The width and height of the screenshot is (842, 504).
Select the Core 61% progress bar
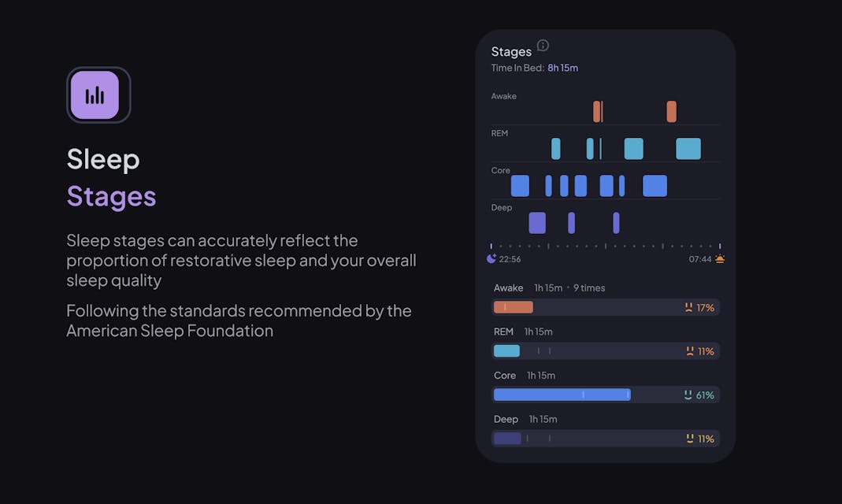click(x=606, y=395)
